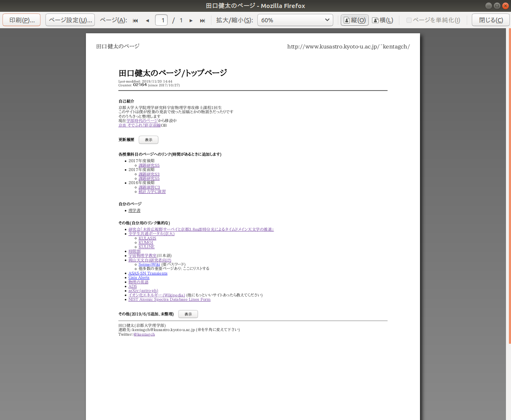Click the 学部時代のページ link
This screenshot has width=511, height=420.
142,121
